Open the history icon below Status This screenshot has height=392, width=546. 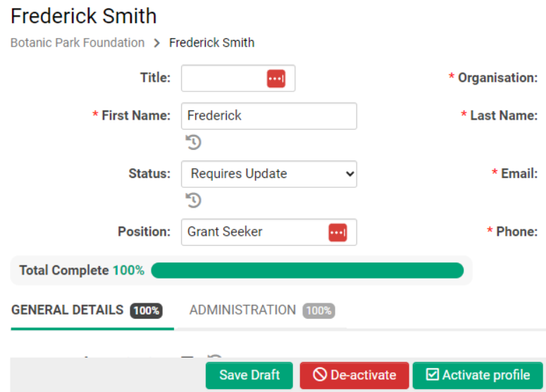pyautogui.click(x=193, y=201)
